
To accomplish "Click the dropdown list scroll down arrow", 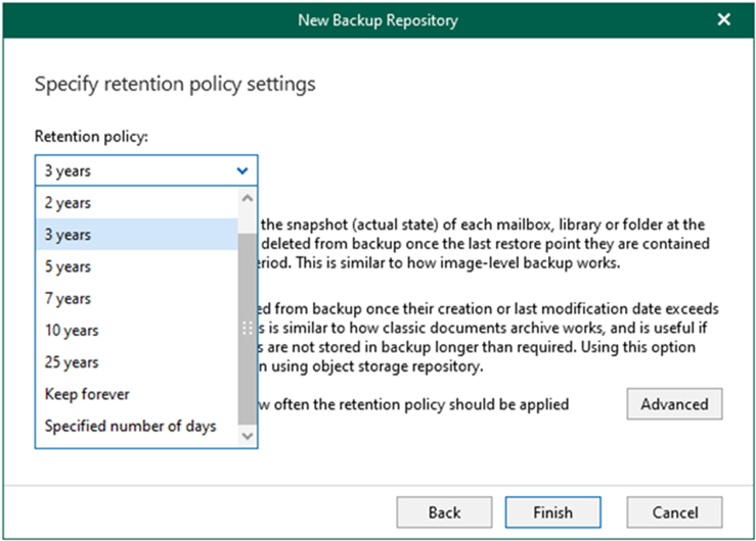I will (x=248, y=436).
